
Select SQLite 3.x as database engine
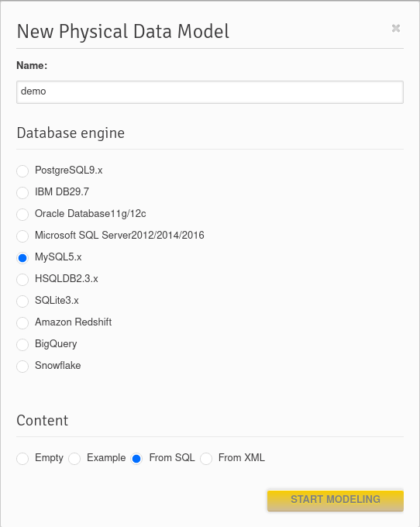[22, 301]
